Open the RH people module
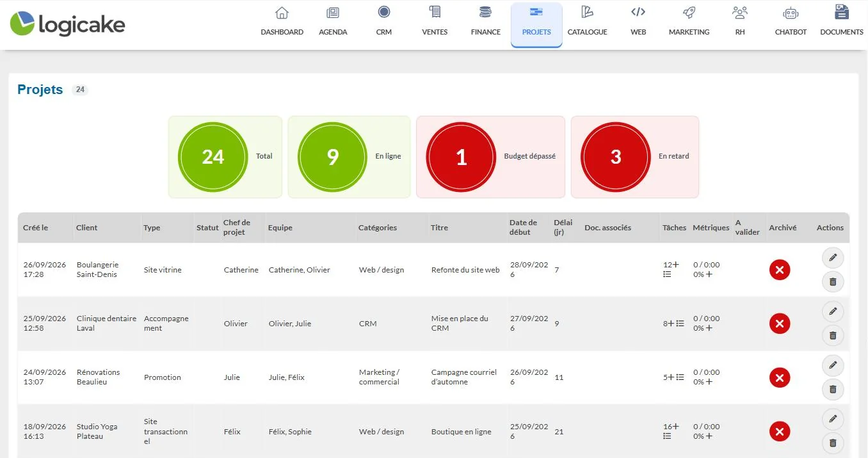The image size is (868, 458). coord(740,20)
